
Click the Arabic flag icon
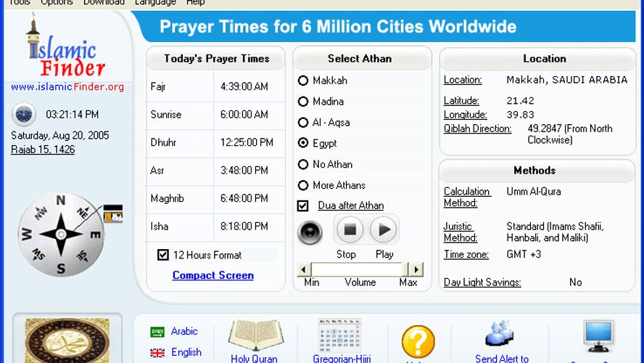pyautogui.click(x=157, y=332)
